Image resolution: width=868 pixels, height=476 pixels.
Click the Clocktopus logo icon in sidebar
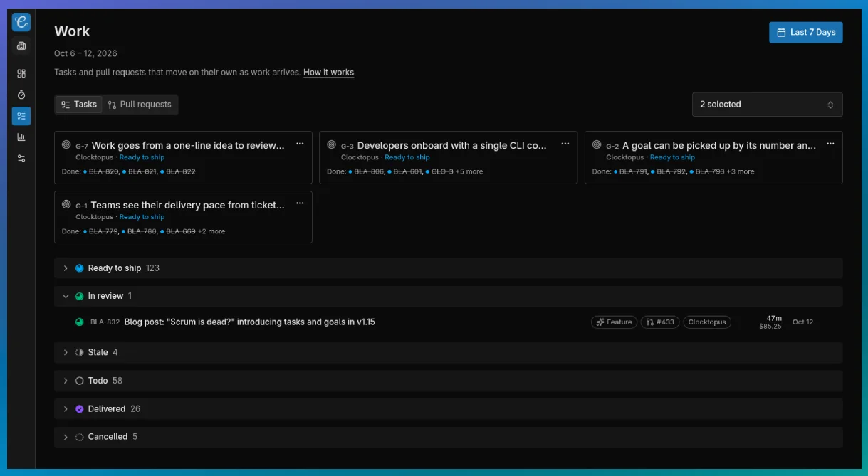(x=21, y=22)
